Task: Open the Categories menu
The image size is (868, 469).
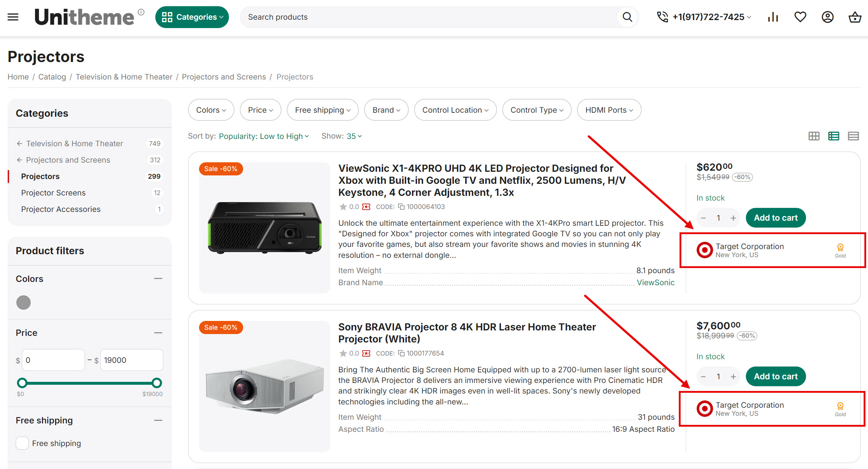Action: click(x=192, y=17)
